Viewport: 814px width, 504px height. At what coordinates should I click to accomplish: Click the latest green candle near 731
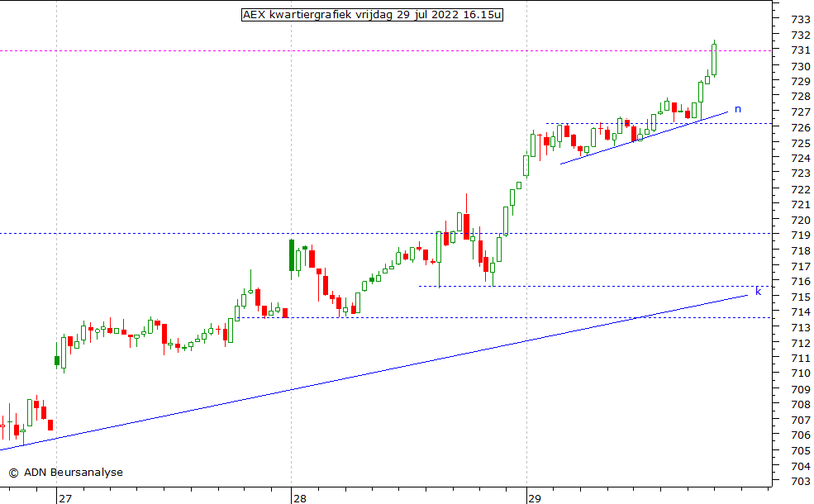click(714, 59)
